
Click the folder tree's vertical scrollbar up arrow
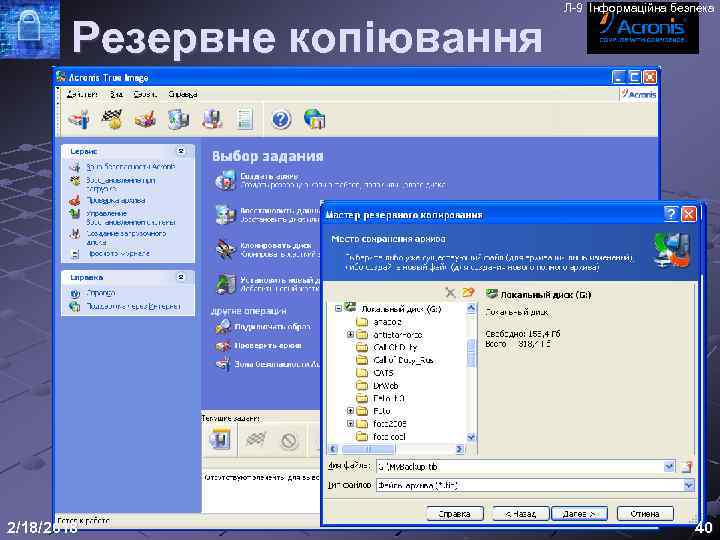[471, 309]
